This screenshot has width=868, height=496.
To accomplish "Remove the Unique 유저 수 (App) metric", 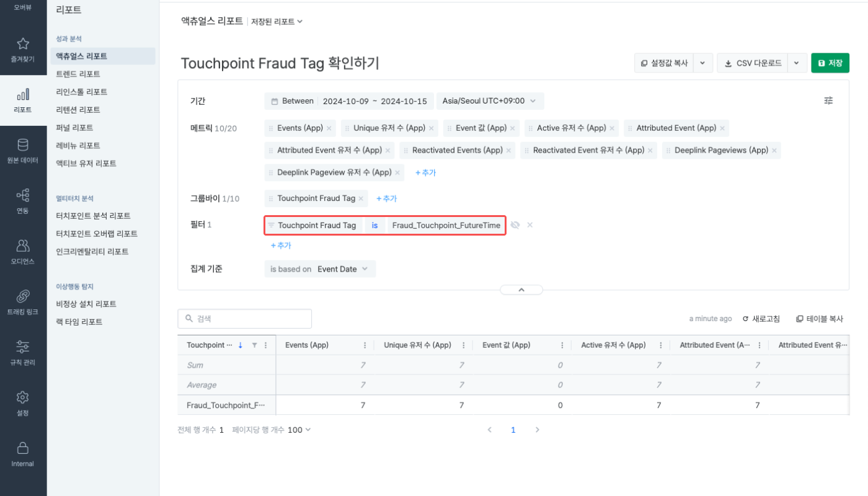I will click(x=431, y=128).
